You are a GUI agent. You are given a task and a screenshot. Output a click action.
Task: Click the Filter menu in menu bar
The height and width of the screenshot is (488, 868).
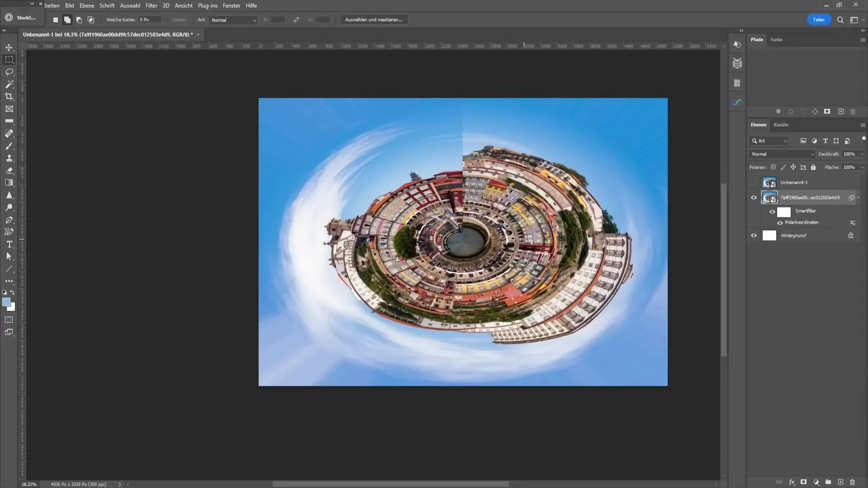tap(151, 5)
